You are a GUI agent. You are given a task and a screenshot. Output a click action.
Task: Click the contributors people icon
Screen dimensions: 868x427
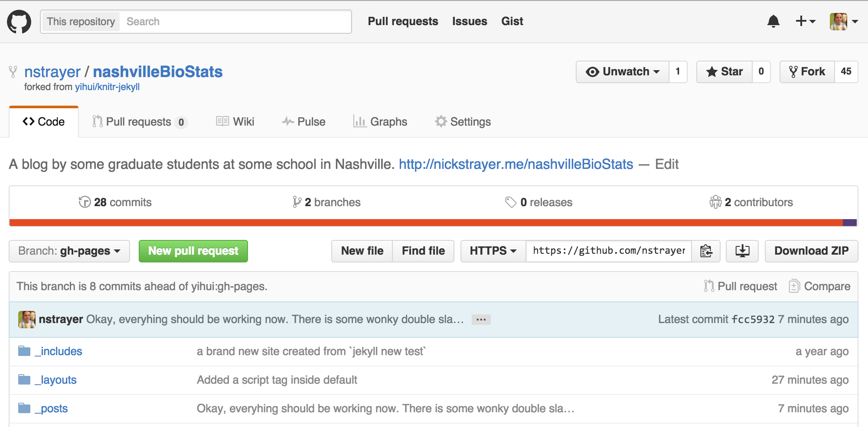[x=715, y=202]
